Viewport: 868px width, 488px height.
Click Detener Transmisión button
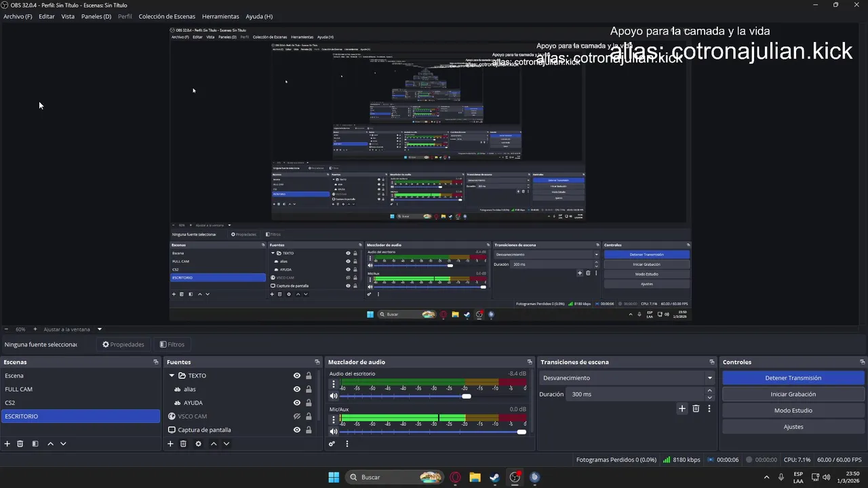pyautogui.click(x=793, y=378)
